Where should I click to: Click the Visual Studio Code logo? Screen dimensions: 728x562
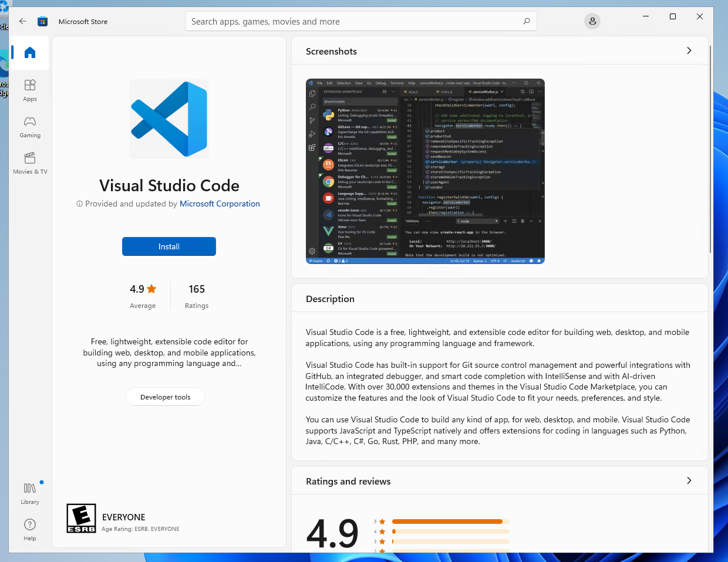[169, 119]
